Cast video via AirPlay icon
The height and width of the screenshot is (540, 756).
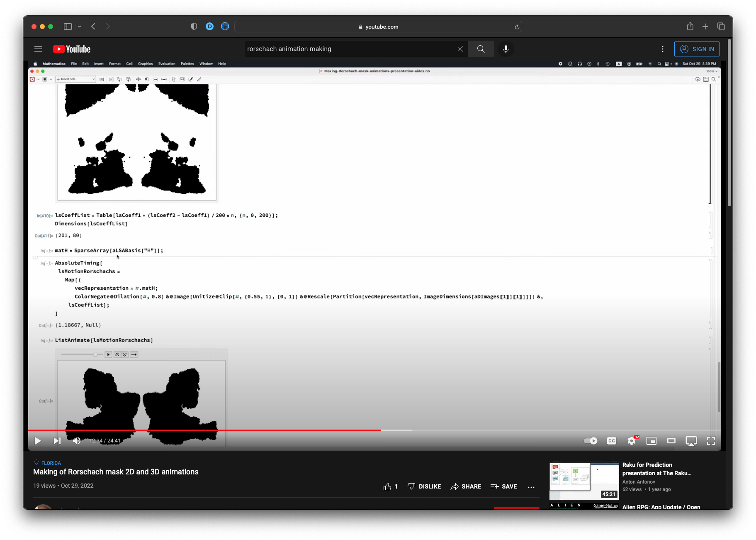point(691,441)
